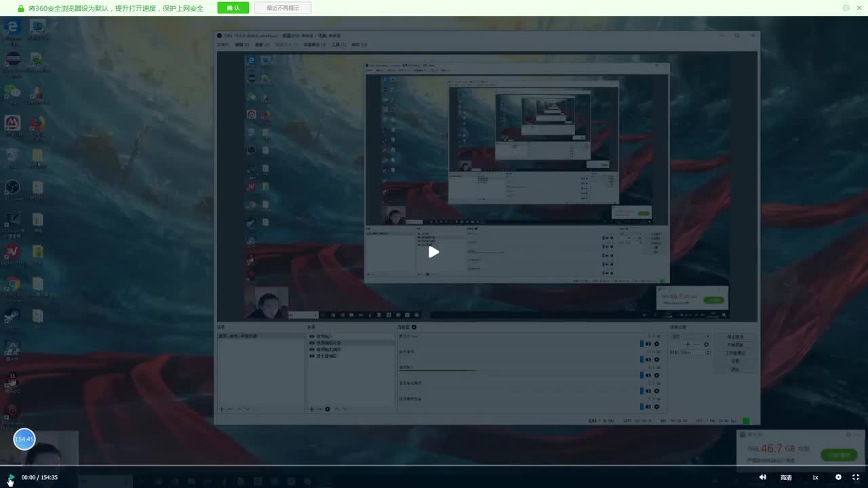
Task: Toggle visibility of the 显示器捕获 source
Action: click(312, 356)
